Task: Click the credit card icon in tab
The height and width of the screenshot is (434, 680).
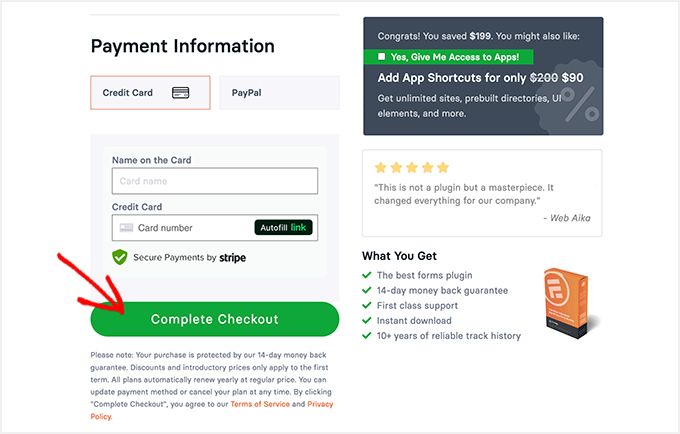Action: [181, 93]
